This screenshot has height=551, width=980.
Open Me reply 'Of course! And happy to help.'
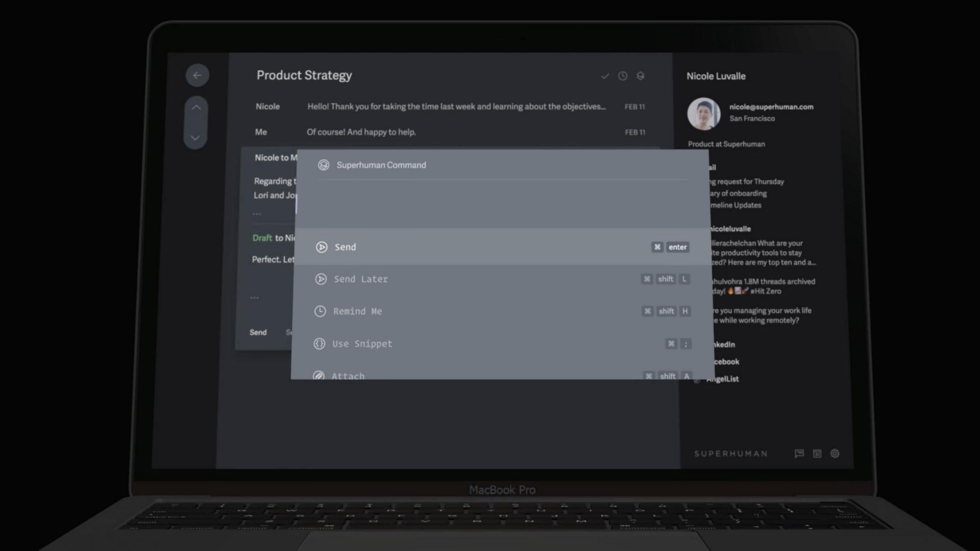(x=450, y=132)
